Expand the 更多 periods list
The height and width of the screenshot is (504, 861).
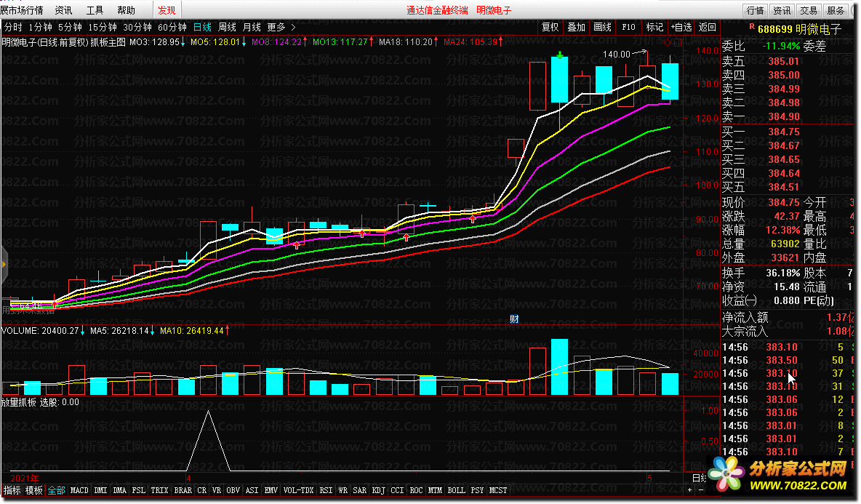coord(281,27)
